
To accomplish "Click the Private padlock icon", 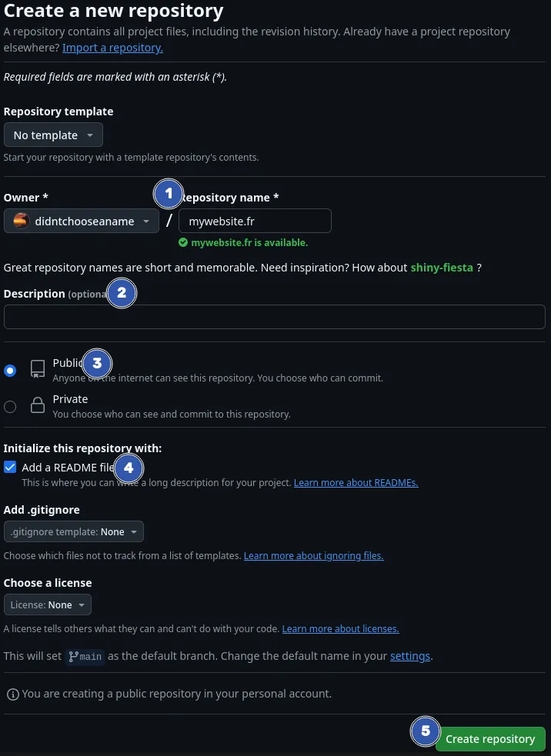I will coord(37,406).
